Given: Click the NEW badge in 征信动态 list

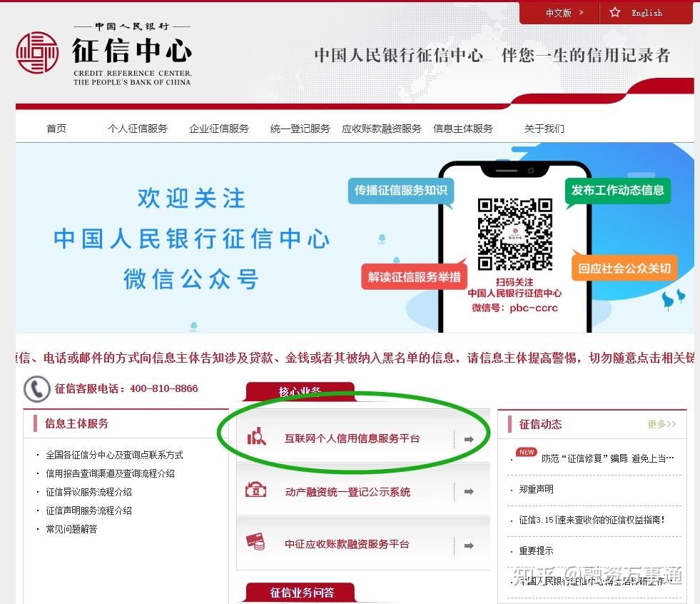Looking at the screenshot, I should (x=527, y=452).
